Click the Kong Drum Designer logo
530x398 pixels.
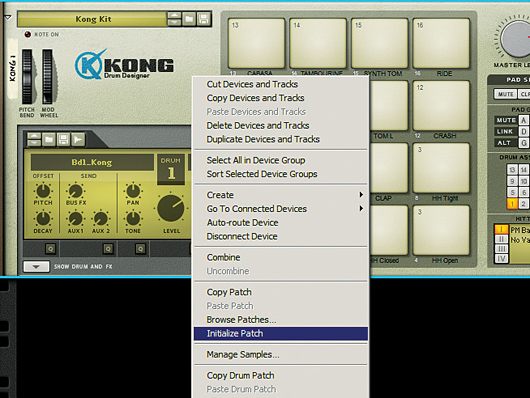click(124, 65)
